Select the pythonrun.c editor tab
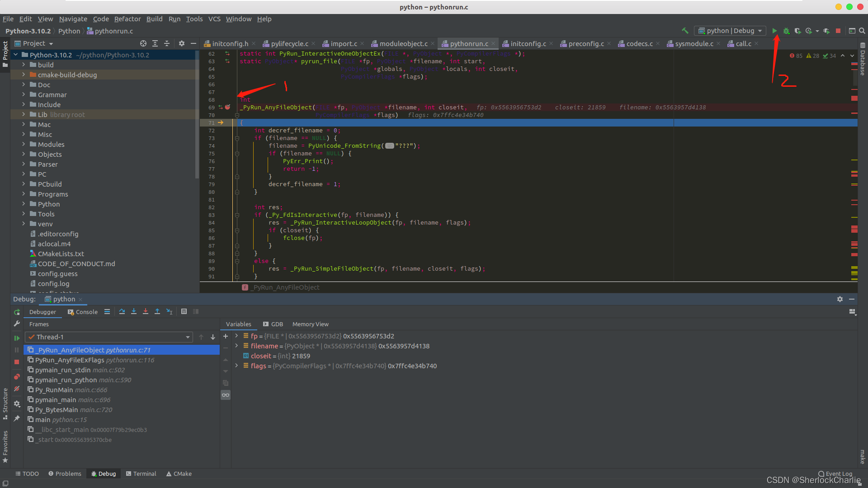This screenshot has width=868, height=488. click(x=468, y=43)
